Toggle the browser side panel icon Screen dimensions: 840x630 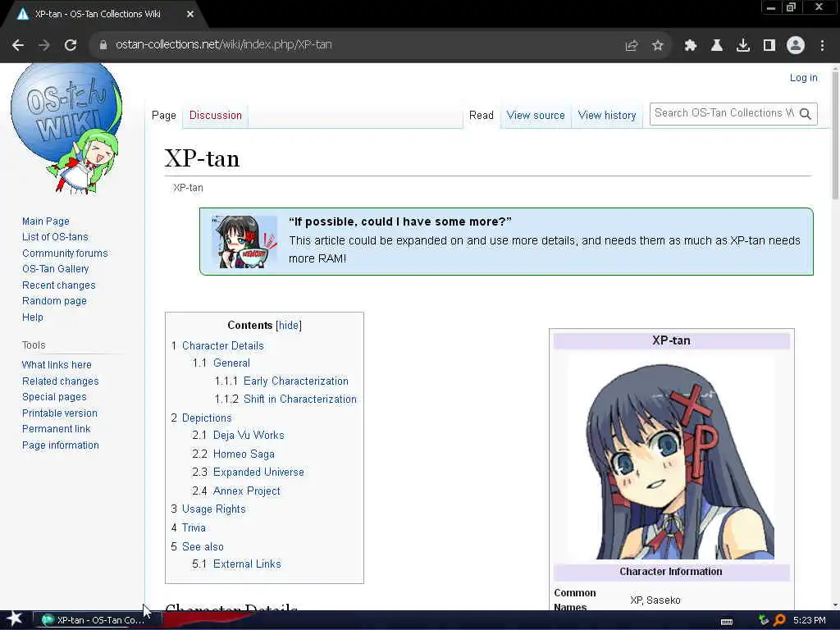click(769, 46)
